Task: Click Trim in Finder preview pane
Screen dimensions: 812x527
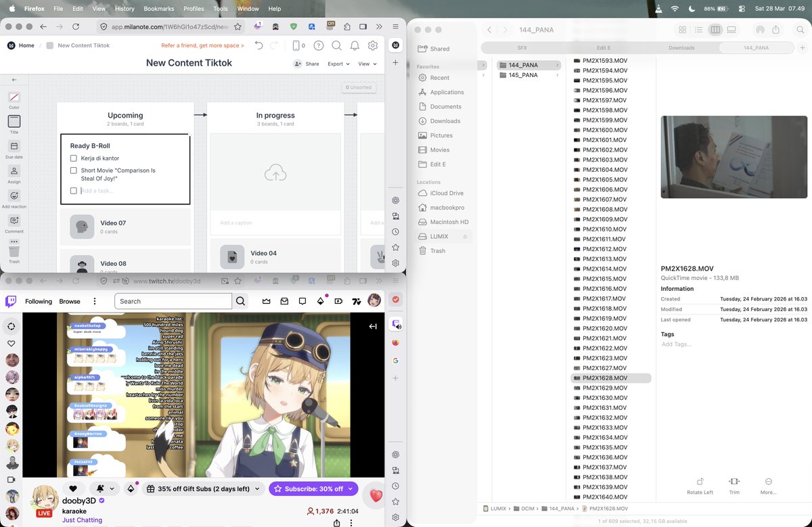Action: click(x=734, y=486)
